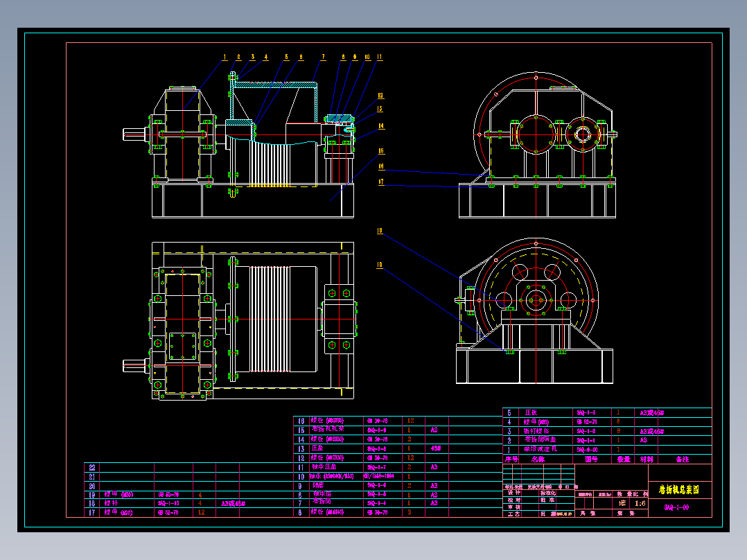Select the yellow drawing title 卷扬机总装图
This screenshot has width=747, height=560.
click(679, 489)
